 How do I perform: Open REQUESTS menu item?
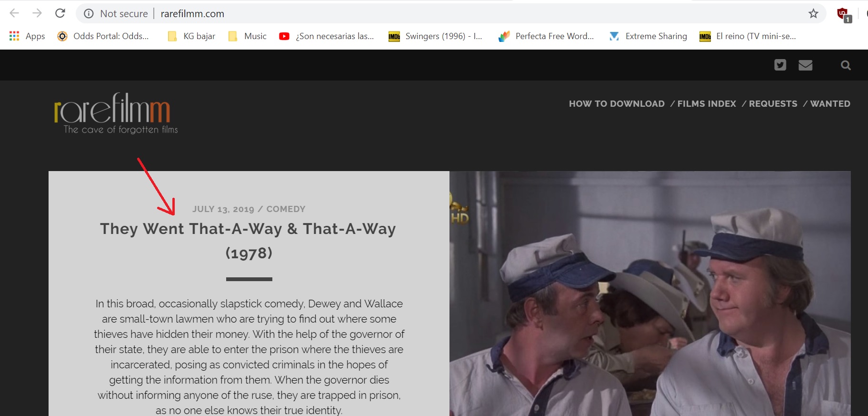click(x=773, y=104)
